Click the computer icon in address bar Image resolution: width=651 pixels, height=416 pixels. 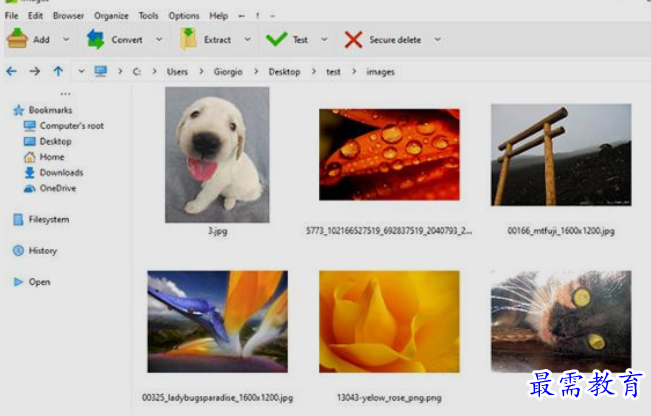(x=100, y=71)
